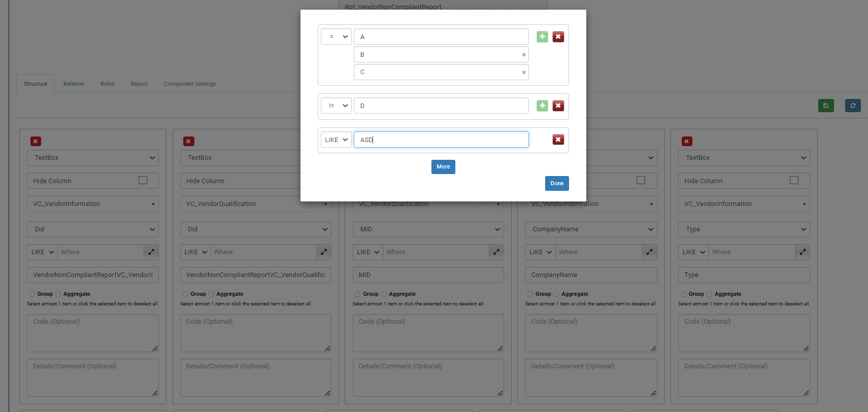Remove the Type column card
The height and width of the screenshot is (412, 868).
click(x=687, y=142)
